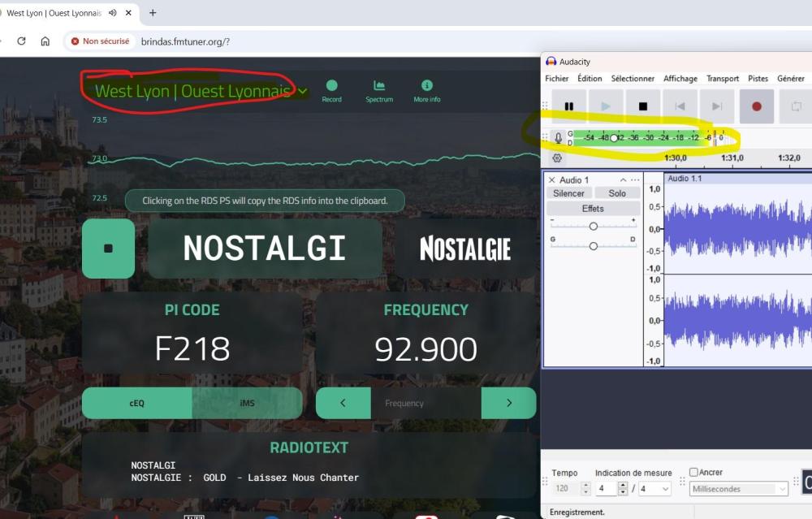The width and height of the screenshot is (812, 519).
Task: Expand West Lyon tuner dropdown chevron
Action: click(303, 92)
